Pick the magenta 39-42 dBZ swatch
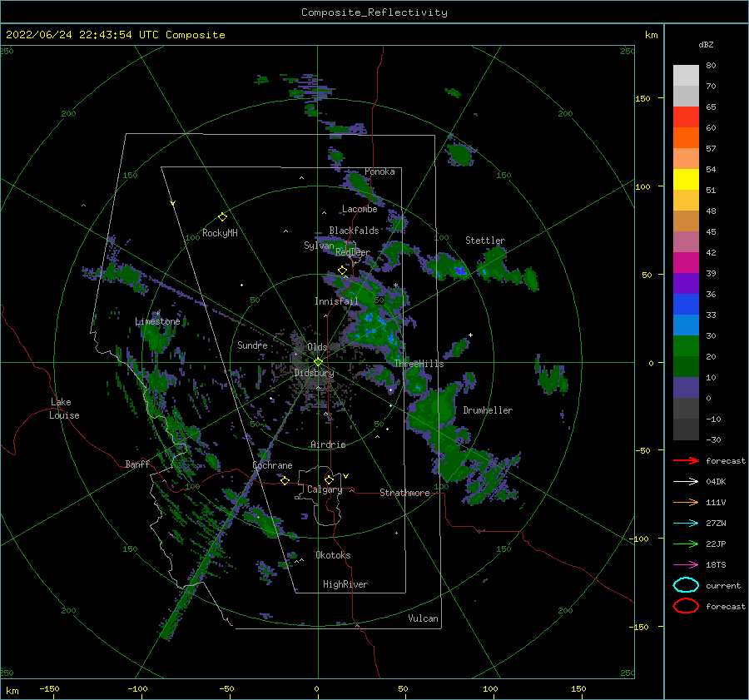Screen dimensions: 749x700 686,263
